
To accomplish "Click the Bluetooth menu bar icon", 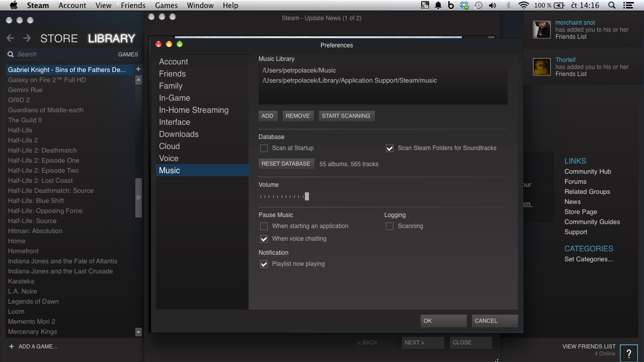I will [x=508, y=6].
